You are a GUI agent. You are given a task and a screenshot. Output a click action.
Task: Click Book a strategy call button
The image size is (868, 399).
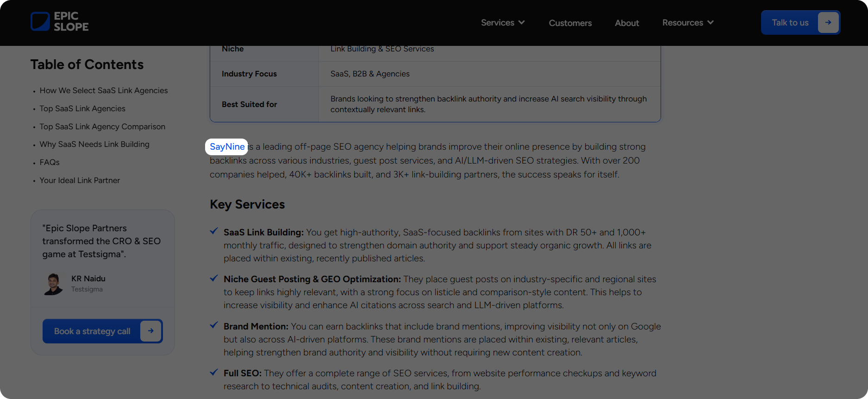(x=102, y=331)
